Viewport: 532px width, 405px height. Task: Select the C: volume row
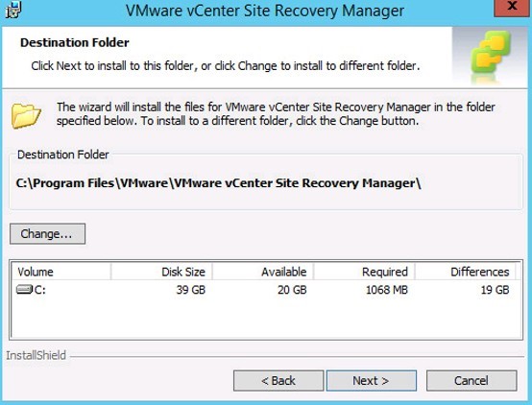tap(264, 290)
